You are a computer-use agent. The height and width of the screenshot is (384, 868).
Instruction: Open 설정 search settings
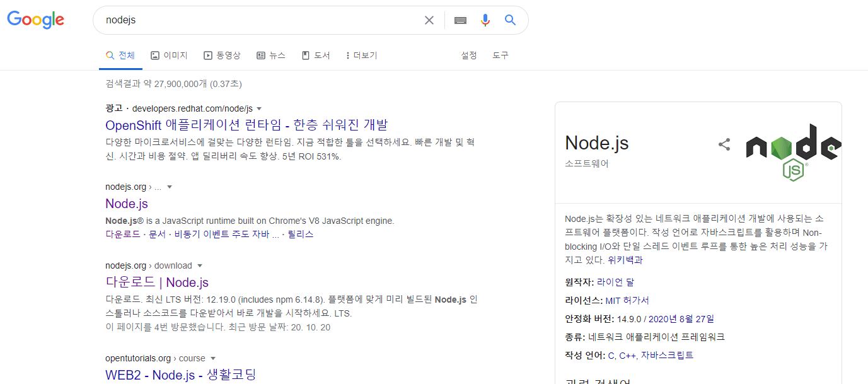pos(469,55)
